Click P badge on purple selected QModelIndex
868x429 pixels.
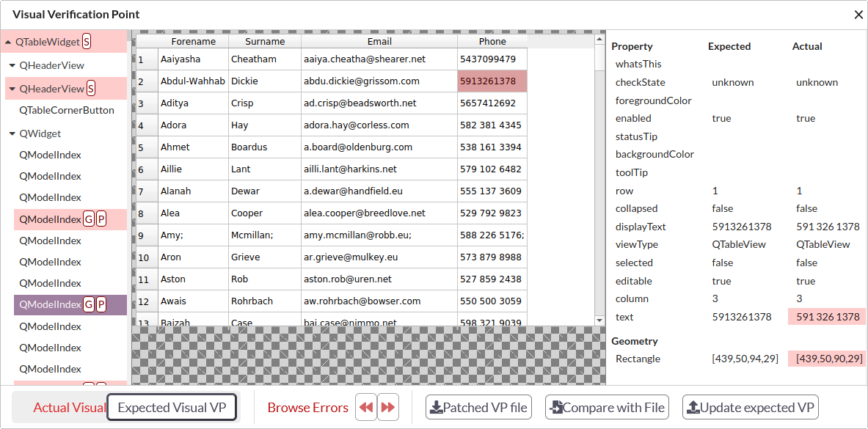pos(101,304)
